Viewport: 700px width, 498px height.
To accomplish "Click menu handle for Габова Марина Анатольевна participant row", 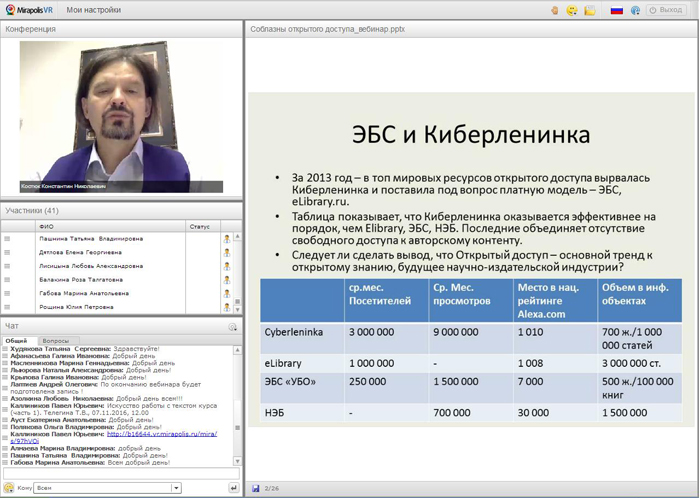I will coord(7,293).
